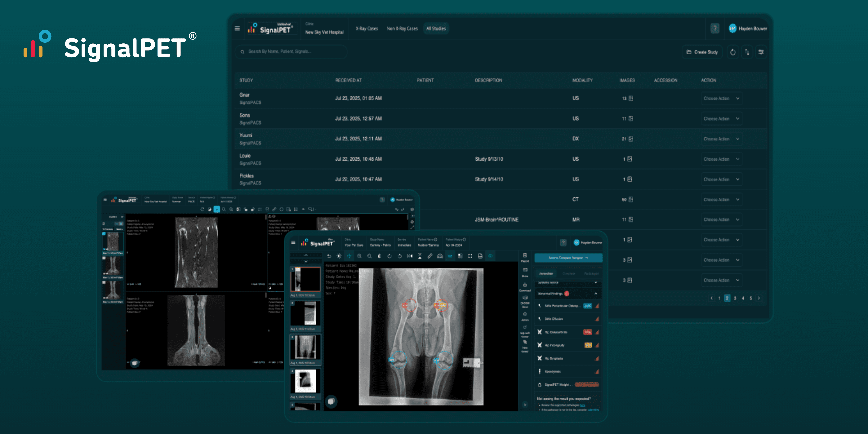Click the Spondylosis finding row
This screenshot has width=868, height=434.
click(x=568, y=371)
